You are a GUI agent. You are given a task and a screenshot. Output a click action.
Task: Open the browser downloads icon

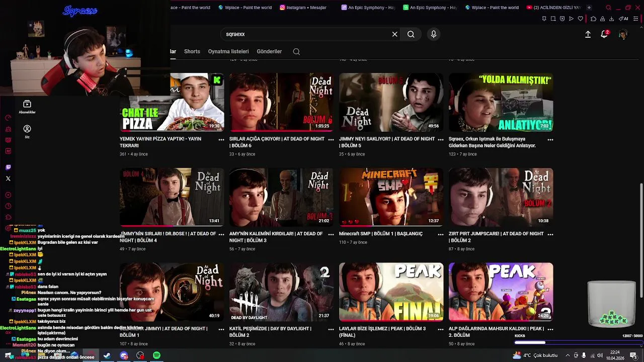[x=611, y=19]
